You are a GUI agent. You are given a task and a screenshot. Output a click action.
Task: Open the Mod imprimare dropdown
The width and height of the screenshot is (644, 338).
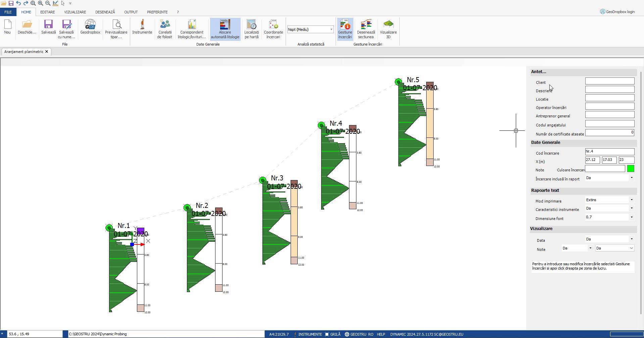pyautogui.click(x=631, y=200)
